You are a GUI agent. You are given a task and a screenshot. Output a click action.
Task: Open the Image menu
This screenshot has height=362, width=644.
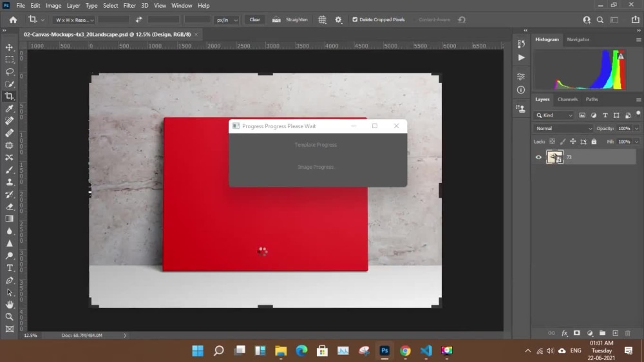coord(53,6)
